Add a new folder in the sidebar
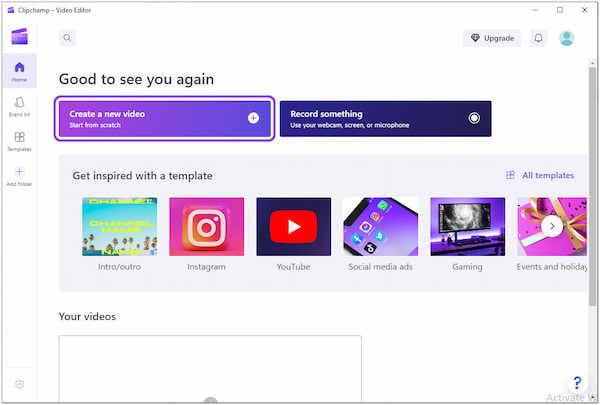 pyautogui.click(x=19, y=176)
